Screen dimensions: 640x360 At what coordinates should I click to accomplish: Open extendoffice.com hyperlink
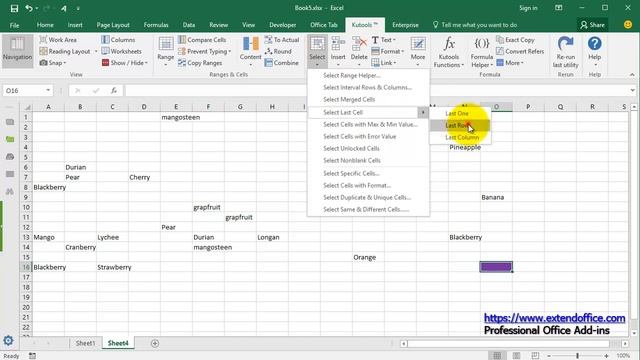click(x=554, y=318)
